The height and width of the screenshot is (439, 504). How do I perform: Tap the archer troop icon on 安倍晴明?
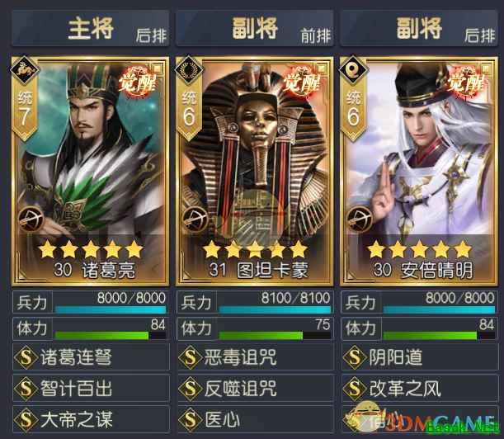point(360,220)
